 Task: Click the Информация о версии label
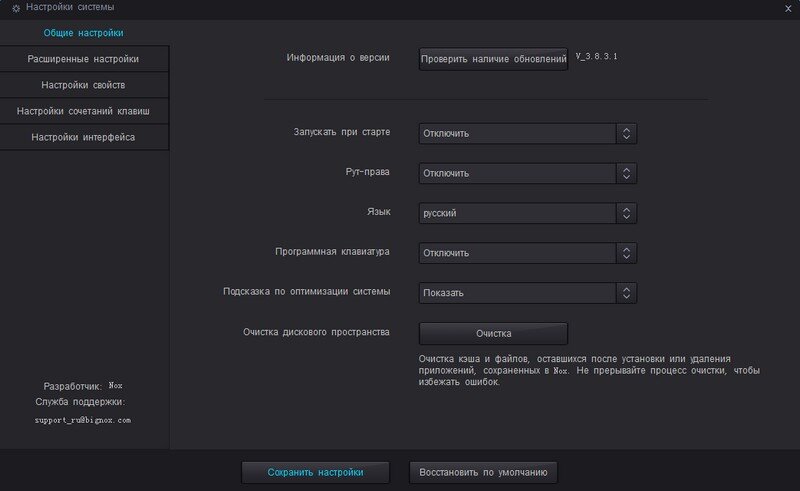click(x=338, y=58)
